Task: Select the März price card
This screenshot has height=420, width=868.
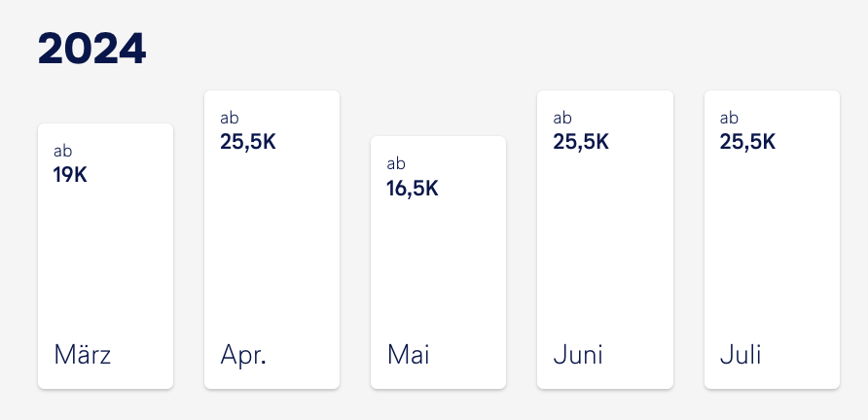Action: click(x=105, y=258)
